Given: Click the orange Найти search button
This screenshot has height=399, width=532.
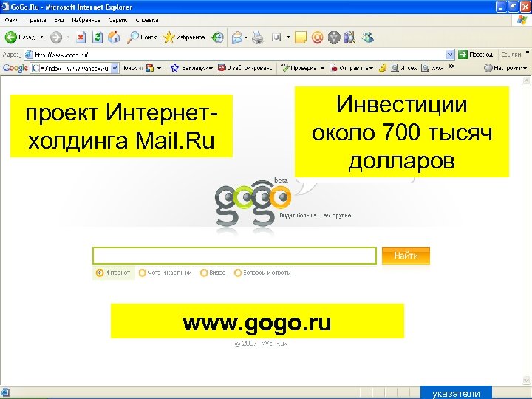Looking at the screenshot, I should (406, 256).
